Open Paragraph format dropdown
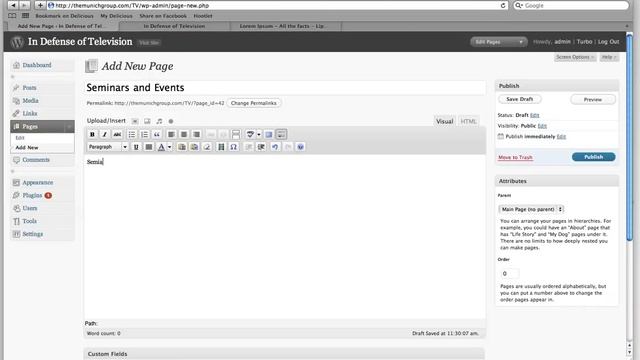This screenshot has width=640, height=360. 108,147
